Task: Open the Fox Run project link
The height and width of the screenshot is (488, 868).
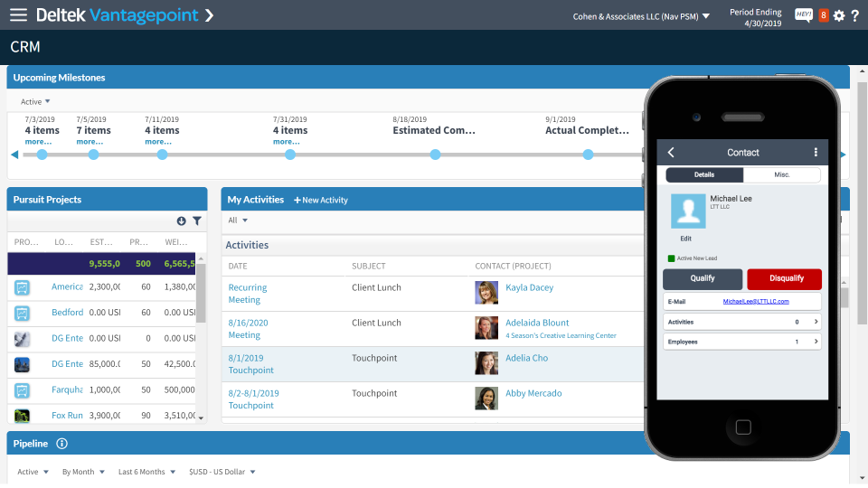Action: click(67, 416)
